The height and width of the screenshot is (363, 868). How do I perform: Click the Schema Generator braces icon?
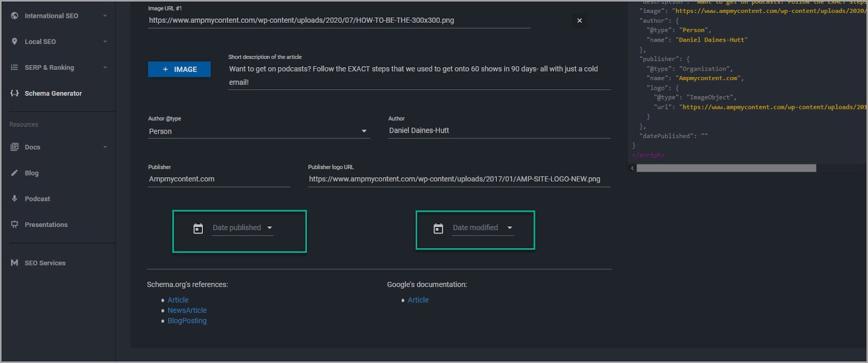coord(15,93)
